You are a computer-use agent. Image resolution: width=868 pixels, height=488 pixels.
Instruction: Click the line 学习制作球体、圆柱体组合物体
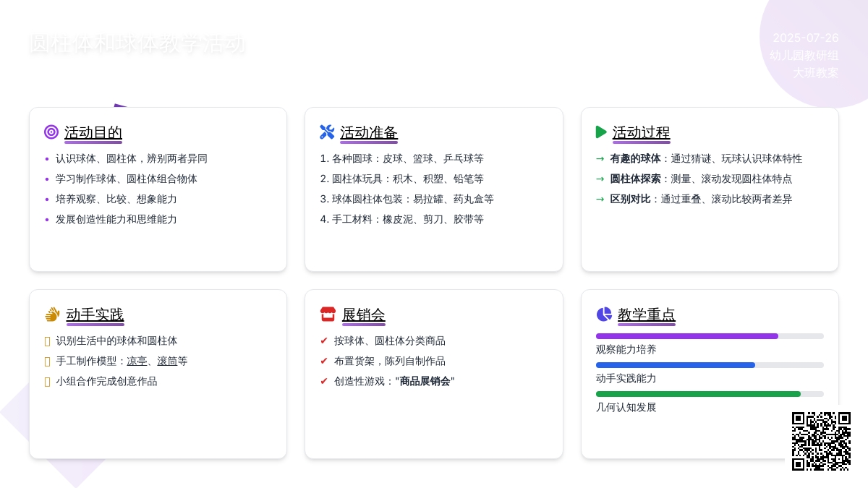127,179
